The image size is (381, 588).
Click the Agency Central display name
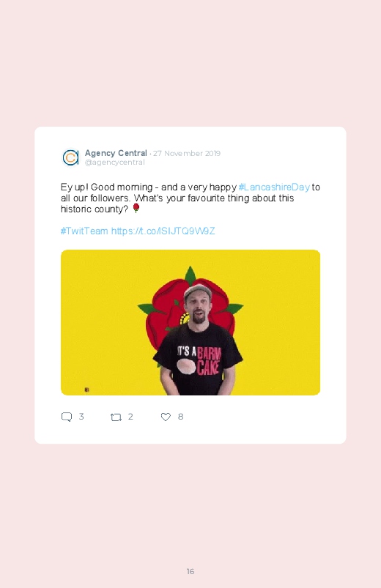point(116,153)
